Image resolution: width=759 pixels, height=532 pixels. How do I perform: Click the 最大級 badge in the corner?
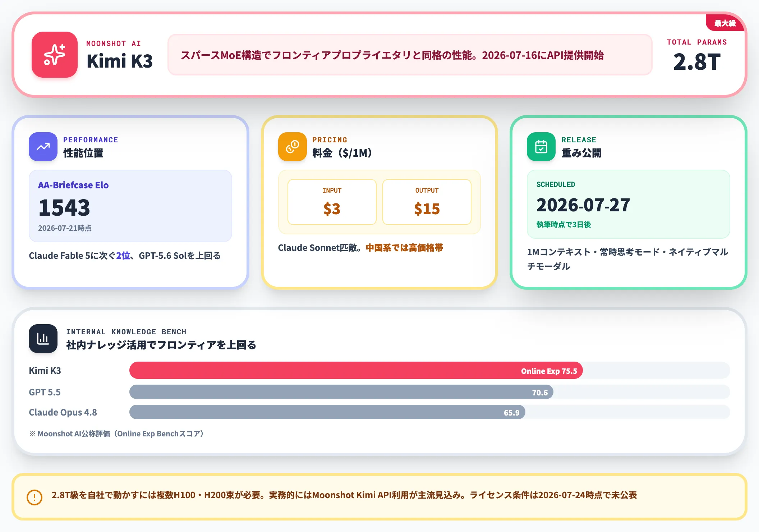coord(725,23)
